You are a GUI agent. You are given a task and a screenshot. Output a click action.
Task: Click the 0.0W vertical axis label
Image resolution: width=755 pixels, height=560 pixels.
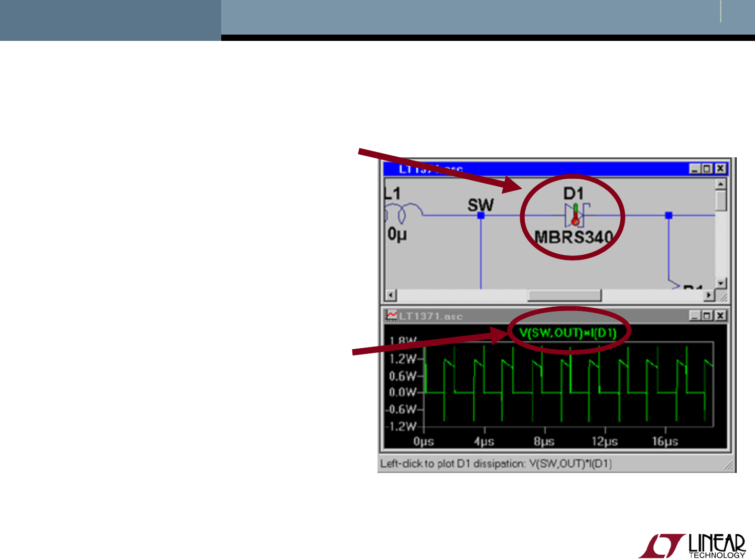pos(403,392)
